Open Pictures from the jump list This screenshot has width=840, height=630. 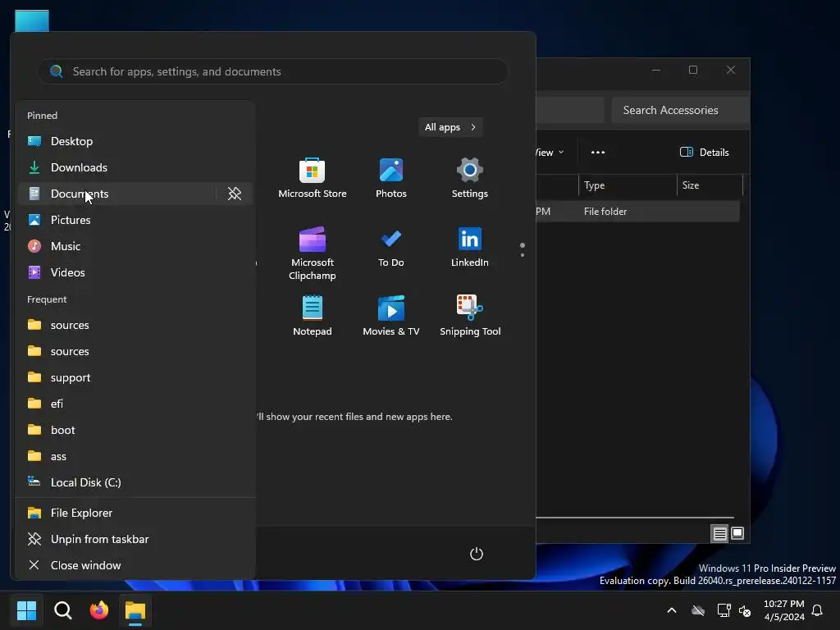point(134,220)
